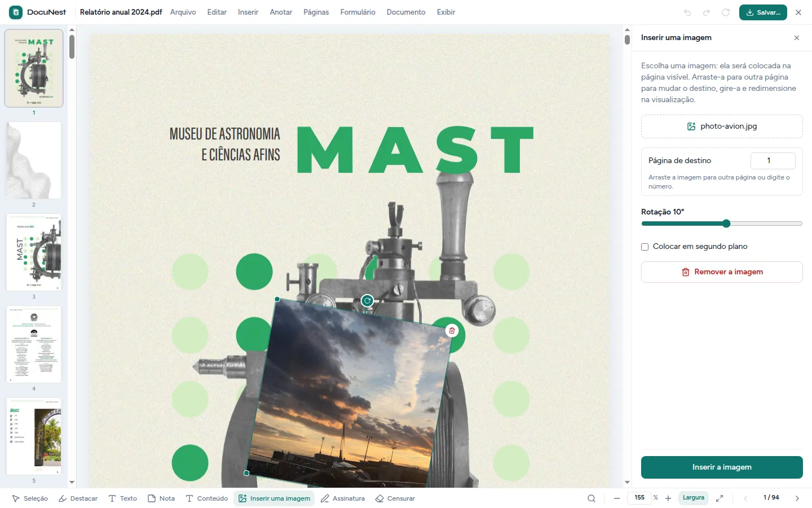Click the document scroll-down arrow
Screen dimensions: 812x508
[627, 483]
